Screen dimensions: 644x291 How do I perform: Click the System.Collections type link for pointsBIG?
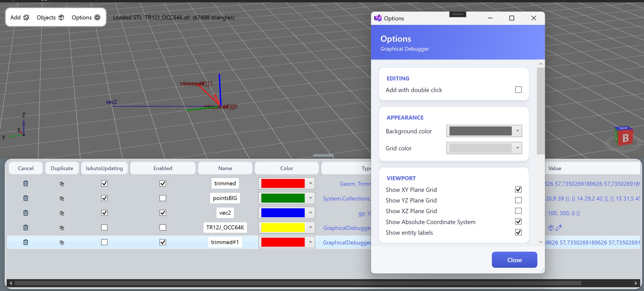pyautogui.click(x=347, y=199)
